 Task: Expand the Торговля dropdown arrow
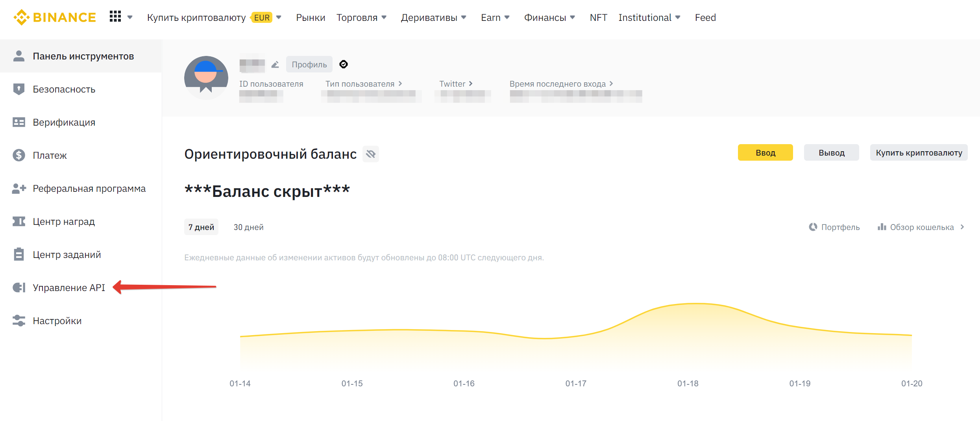coord(384,17)
